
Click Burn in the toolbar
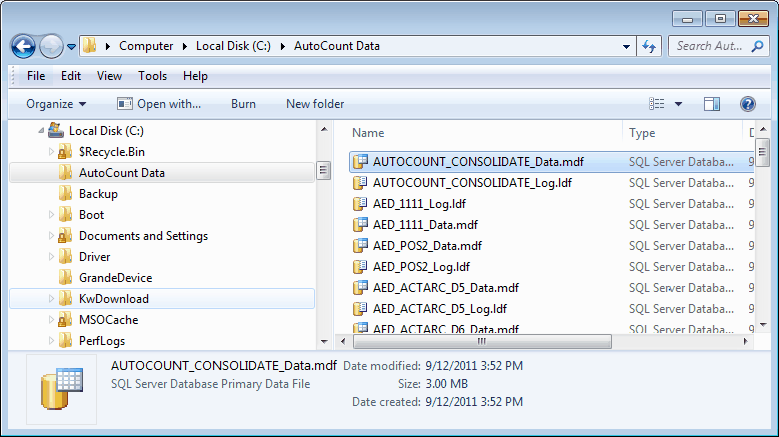click(243, 104)
